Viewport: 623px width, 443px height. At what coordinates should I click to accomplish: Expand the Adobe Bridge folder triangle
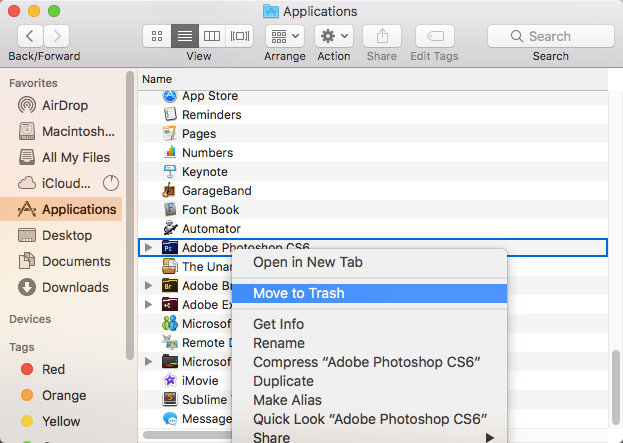pos(149,286)
